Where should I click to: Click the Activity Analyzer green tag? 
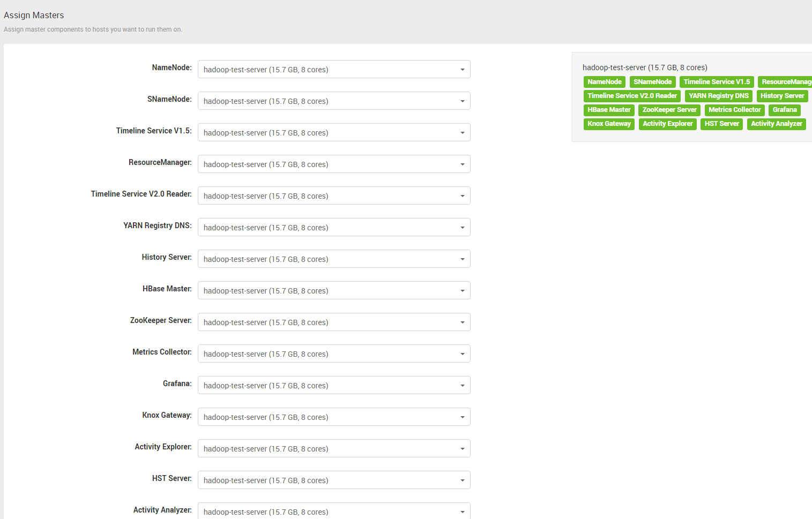click(x=776, y=124)
